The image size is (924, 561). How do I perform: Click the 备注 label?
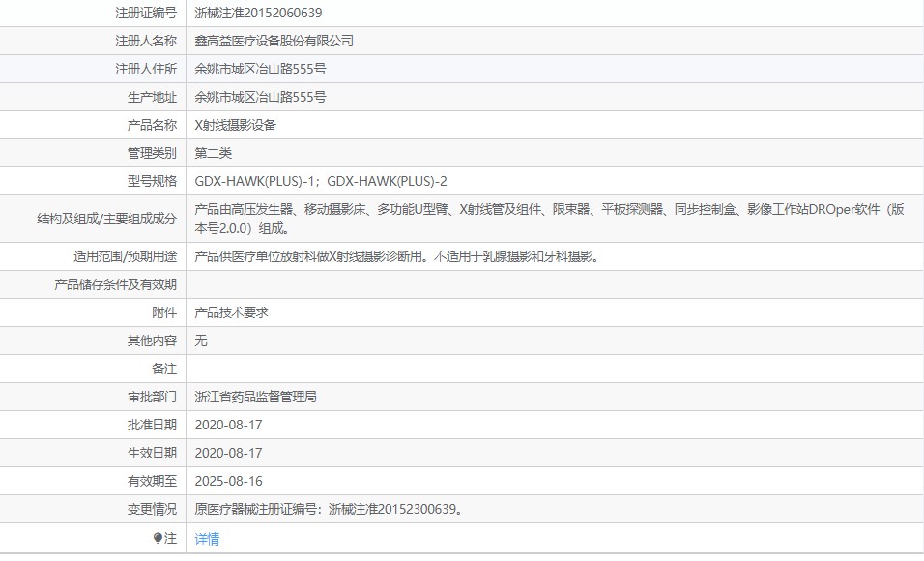[x=164, y=369]
